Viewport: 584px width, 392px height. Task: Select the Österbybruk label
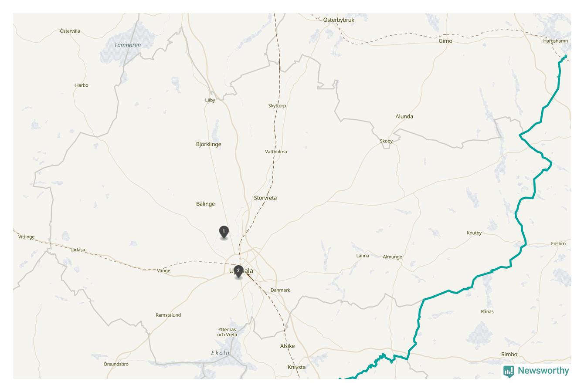(x=339, y=20)
